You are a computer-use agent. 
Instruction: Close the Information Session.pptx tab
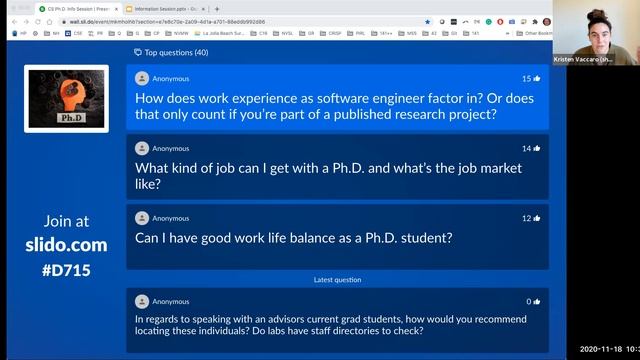[203, 9]
